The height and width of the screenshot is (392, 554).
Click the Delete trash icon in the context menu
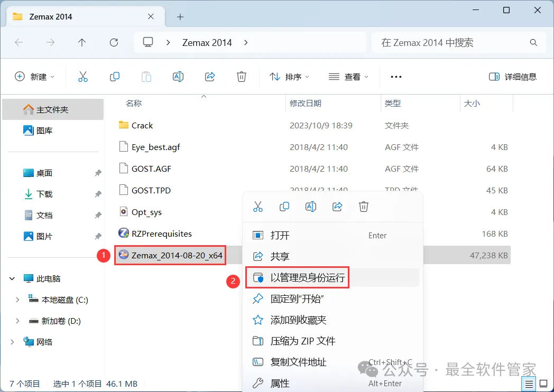364,207
